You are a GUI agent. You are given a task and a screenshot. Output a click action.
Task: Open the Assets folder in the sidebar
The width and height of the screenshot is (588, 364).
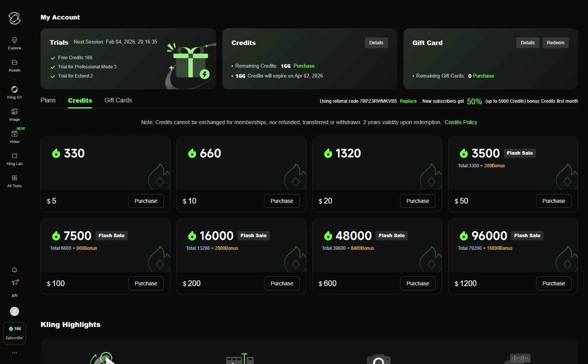[15, 66]
